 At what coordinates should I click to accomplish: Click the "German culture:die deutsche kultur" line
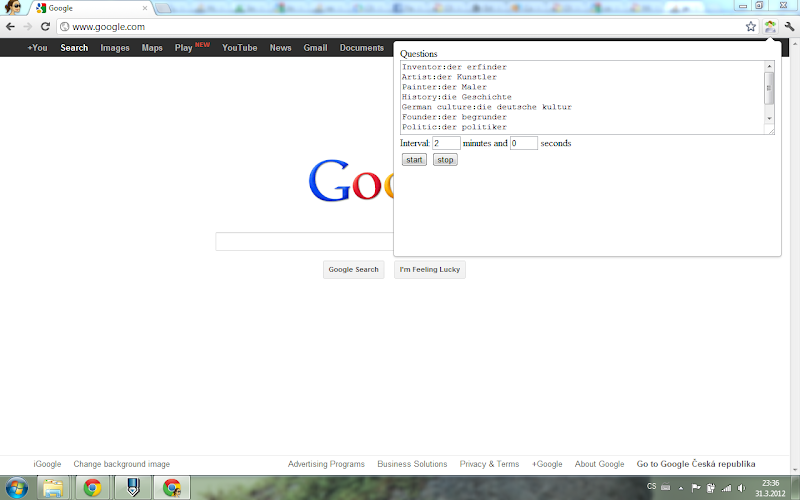coord(486,107)
